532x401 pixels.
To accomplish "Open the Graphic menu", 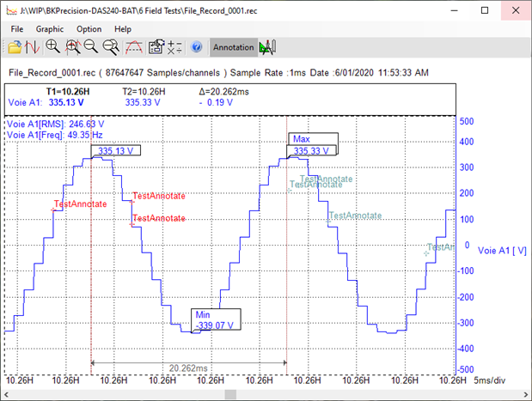I will [x=50, y=28].
